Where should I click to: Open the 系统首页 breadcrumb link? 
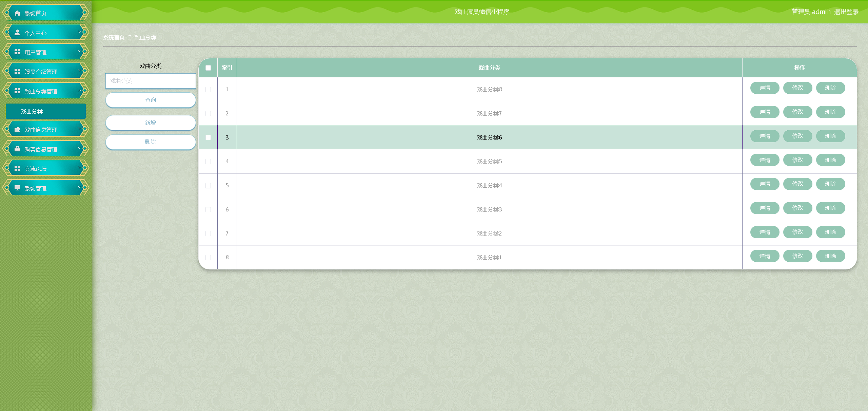point(114,37)
